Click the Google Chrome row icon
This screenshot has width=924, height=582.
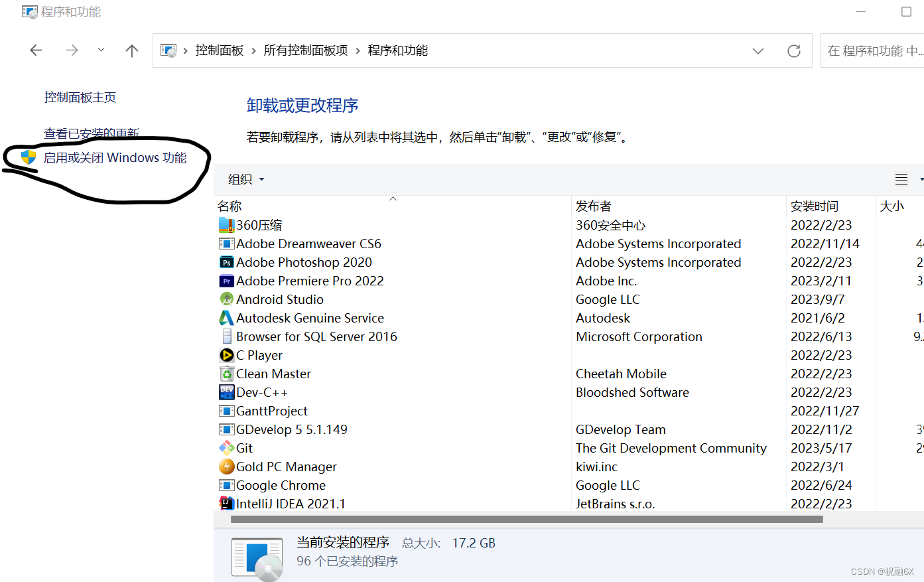(x=227, y=485)
